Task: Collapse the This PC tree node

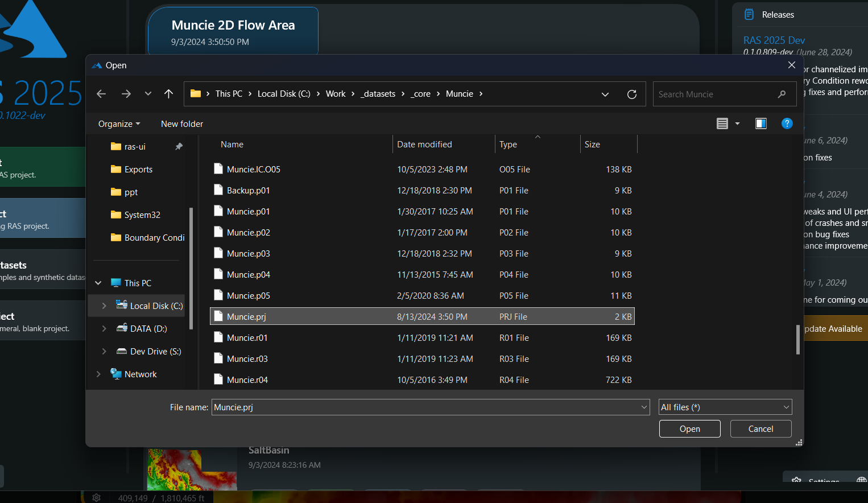Action: [98, 283]
